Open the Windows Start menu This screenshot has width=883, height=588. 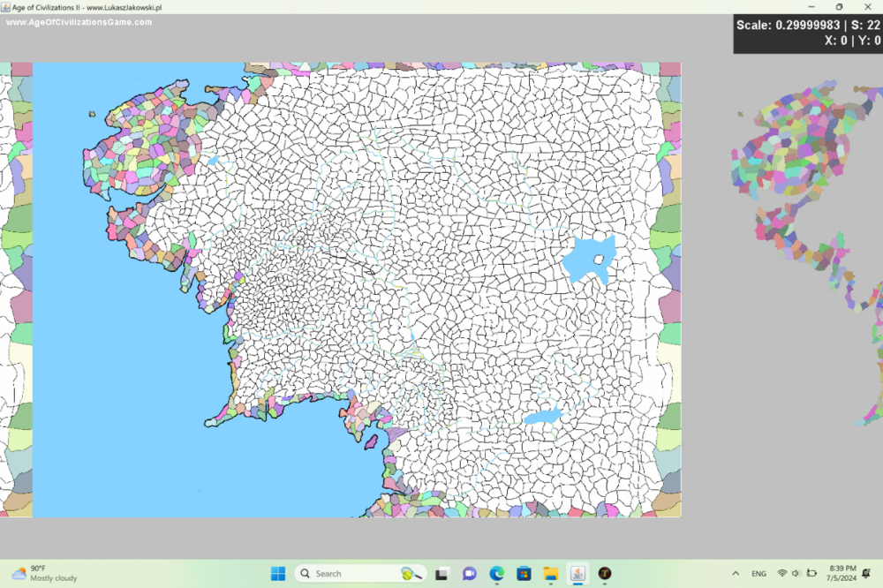277,573
